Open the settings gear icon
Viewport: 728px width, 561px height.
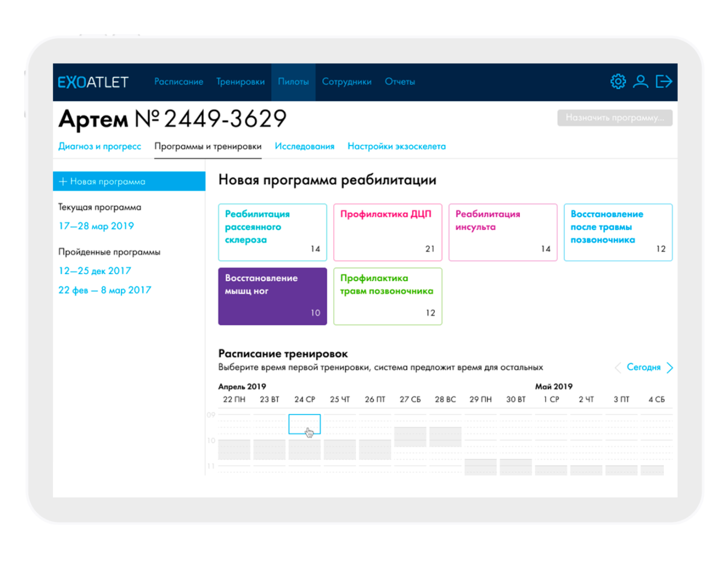pos(618,81)
